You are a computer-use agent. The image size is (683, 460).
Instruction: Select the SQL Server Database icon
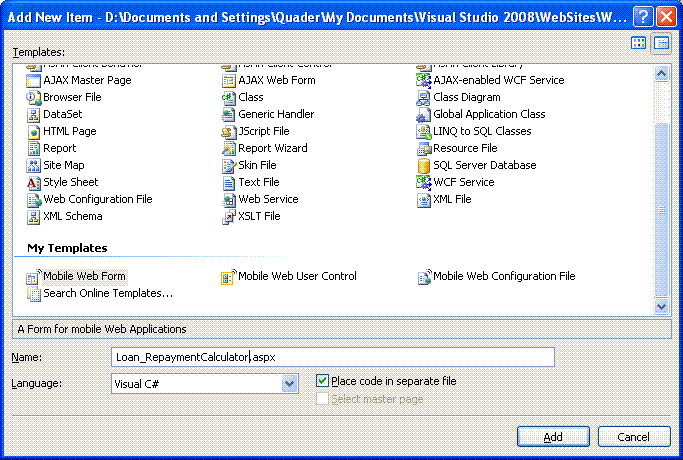423,166
